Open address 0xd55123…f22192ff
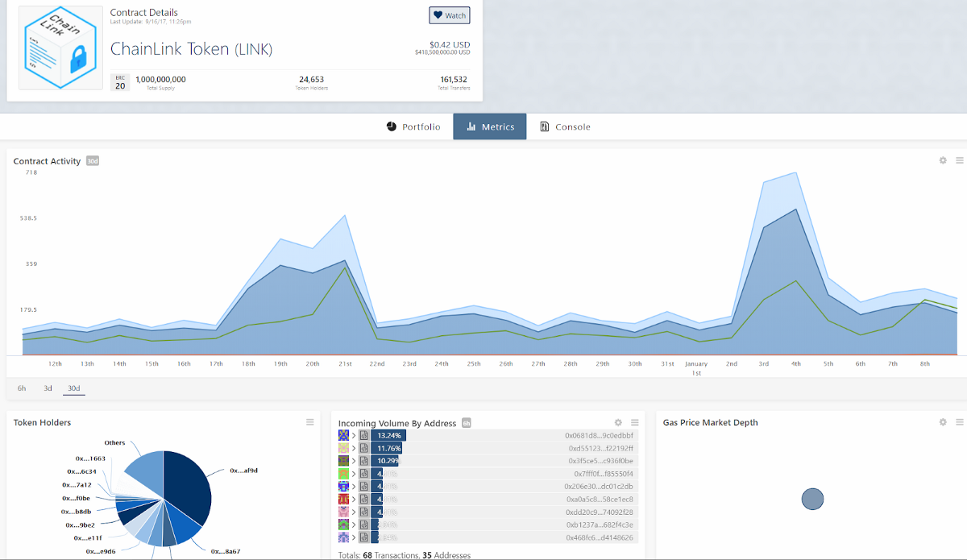967x560 pixels. (600, 448)
